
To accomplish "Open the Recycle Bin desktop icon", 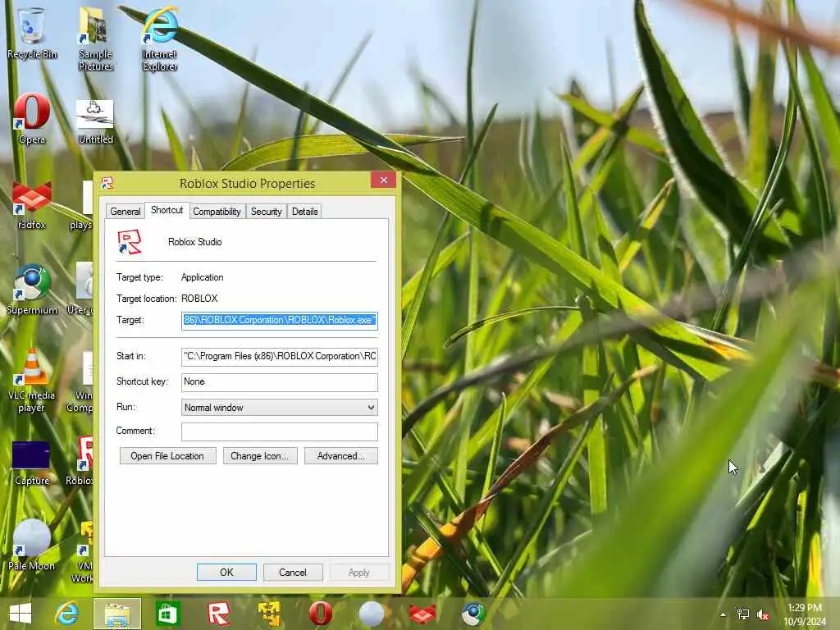I will click(x=32, y=33).
